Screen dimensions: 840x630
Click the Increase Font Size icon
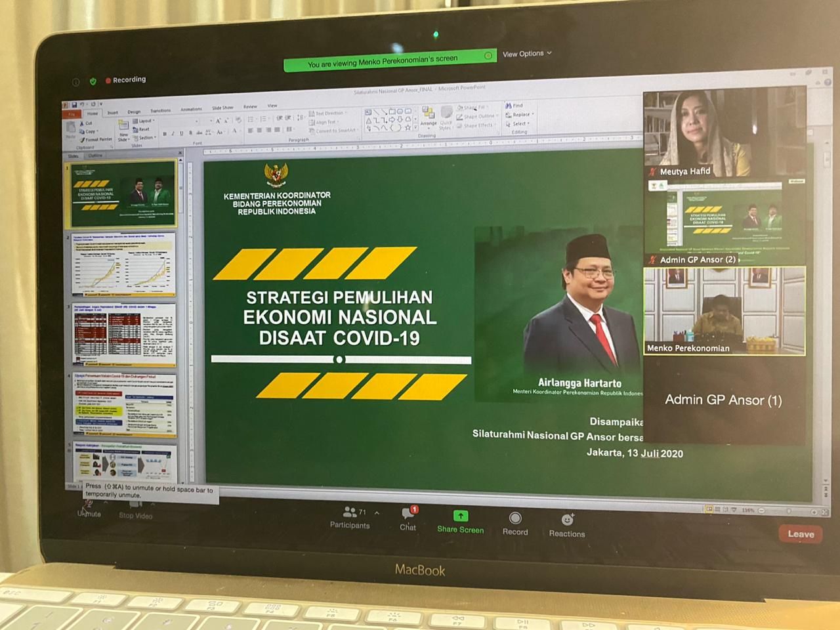pyautogui.click(x=219, y=121)
